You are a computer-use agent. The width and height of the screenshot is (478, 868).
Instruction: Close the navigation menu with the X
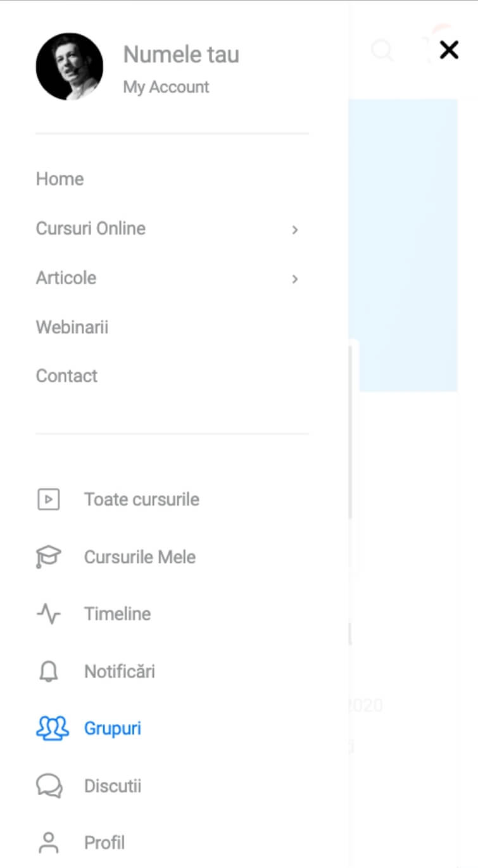(x=449, y=49)
